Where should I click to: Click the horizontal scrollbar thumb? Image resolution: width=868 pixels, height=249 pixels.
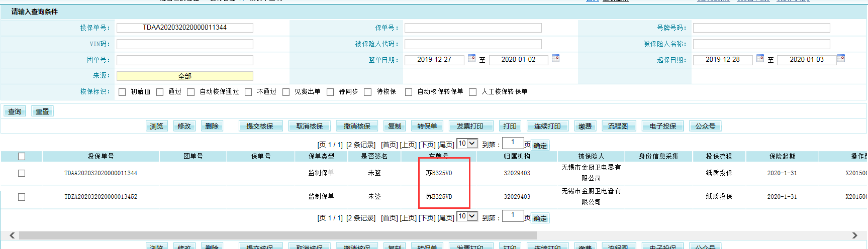pos(277,235)
